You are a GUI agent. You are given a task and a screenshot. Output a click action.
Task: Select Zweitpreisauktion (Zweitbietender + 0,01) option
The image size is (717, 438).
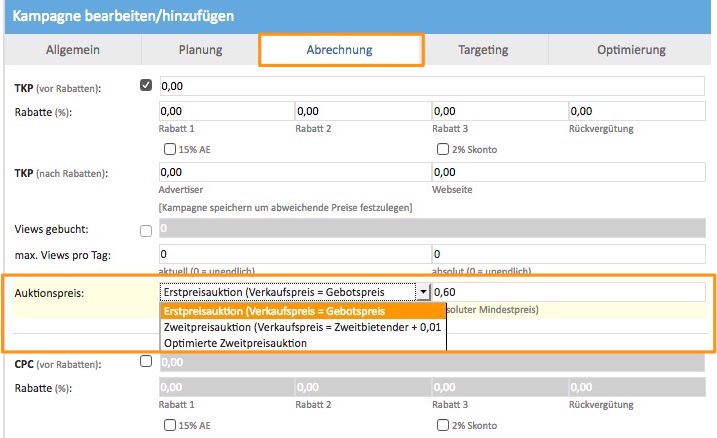pyautogui.click(x=303, y=327)
